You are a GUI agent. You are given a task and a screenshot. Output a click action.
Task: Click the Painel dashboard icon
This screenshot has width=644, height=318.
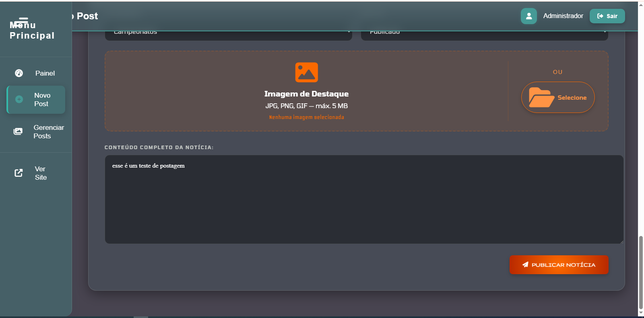(19, 73)
